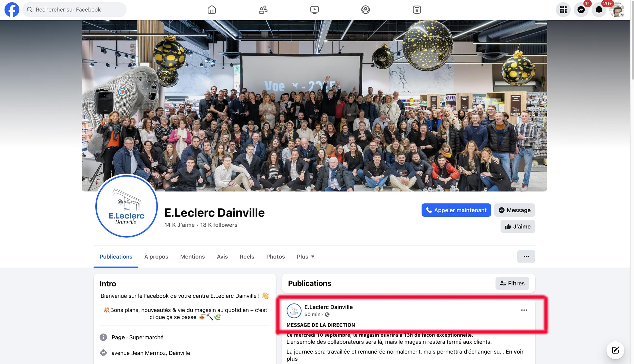Click the Rechercher sur Facebook search field
Viewport: 634px width, 364px height.
[x=75, y=10]
